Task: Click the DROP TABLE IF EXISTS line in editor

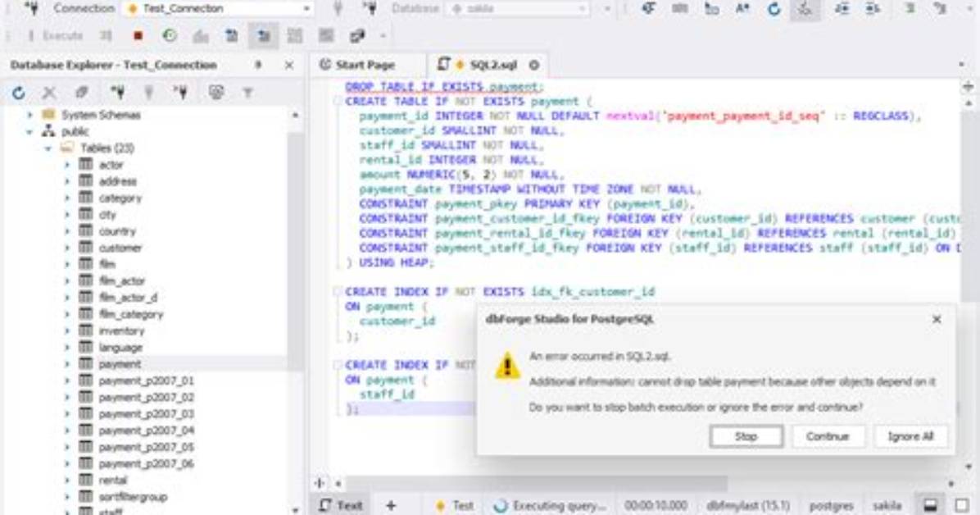Action: click(x=444, y=87)
